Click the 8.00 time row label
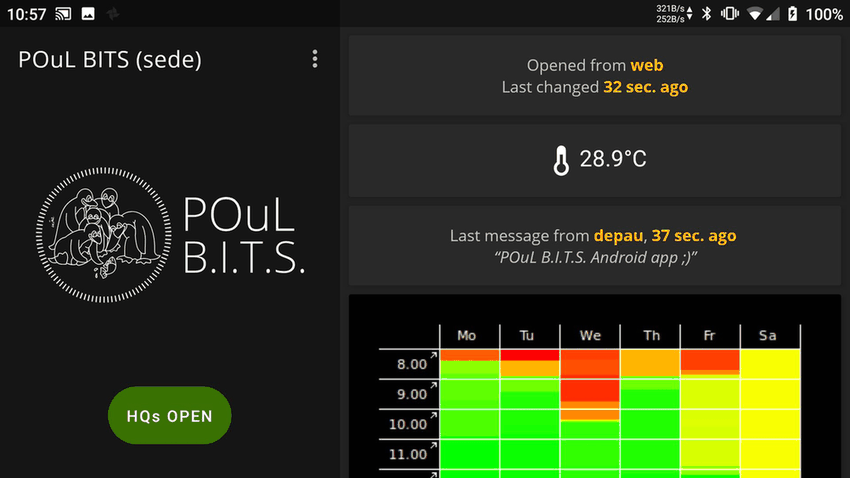The height and width of the screenshot is (478, 850). point(411,364)
